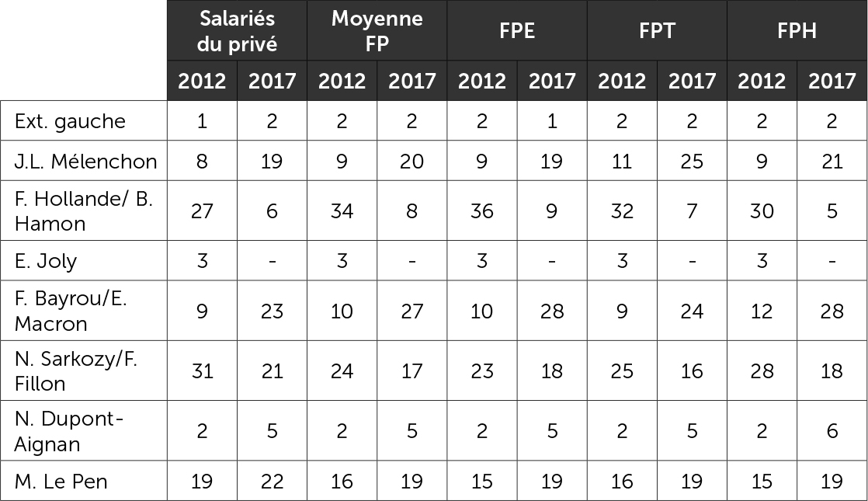Click the "E. Joly" row label
This screenshot has width=868, height=501.
coord(46,261)
